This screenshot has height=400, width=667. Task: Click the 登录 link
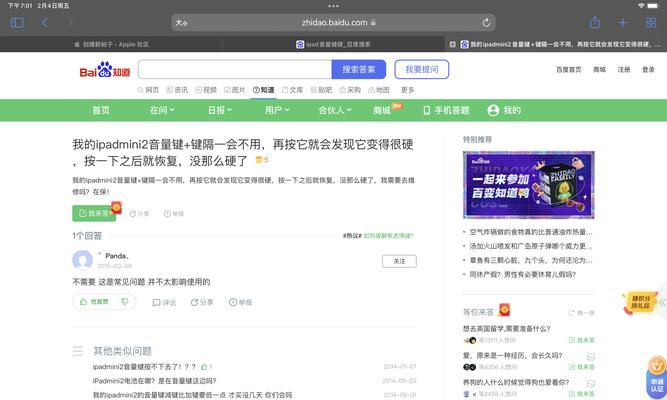[648, 70]
